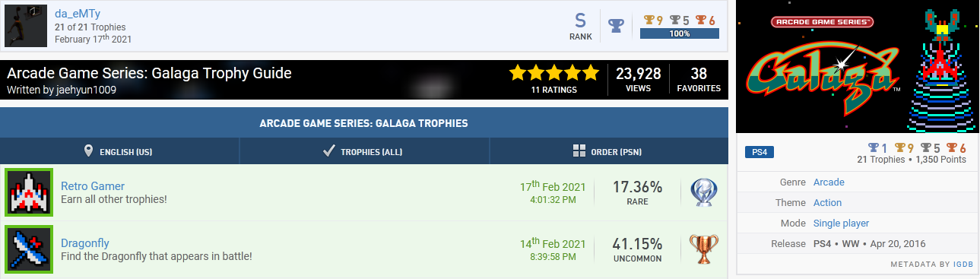This screenshot has width=980, height=279.
Task: Click the trophy icon beside the S rank
Action: [617, 26]
